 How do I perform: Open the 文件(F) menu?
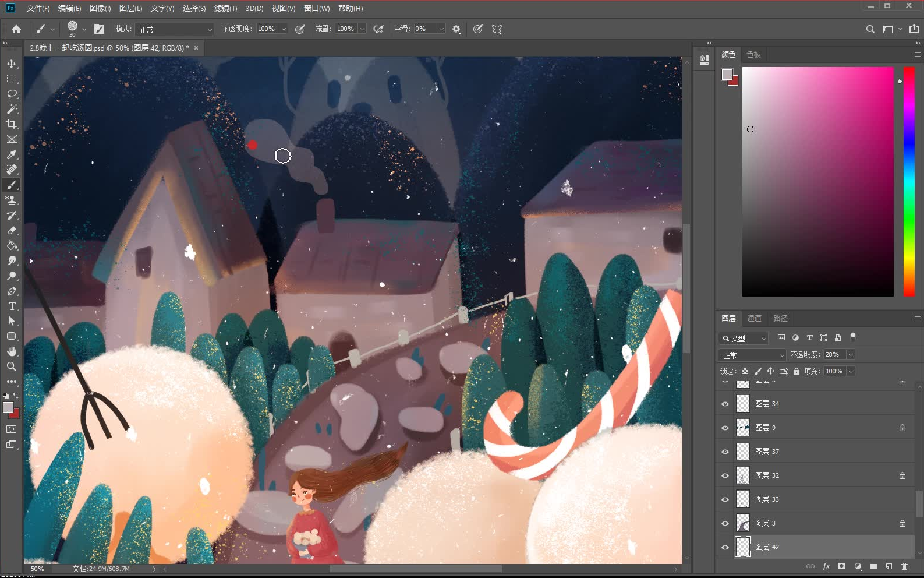coord(38,8)
